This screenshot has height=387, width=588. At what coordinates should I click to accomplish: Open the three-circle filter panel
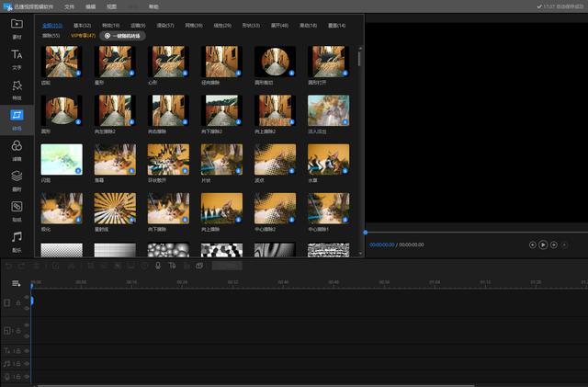pos(17,150)
